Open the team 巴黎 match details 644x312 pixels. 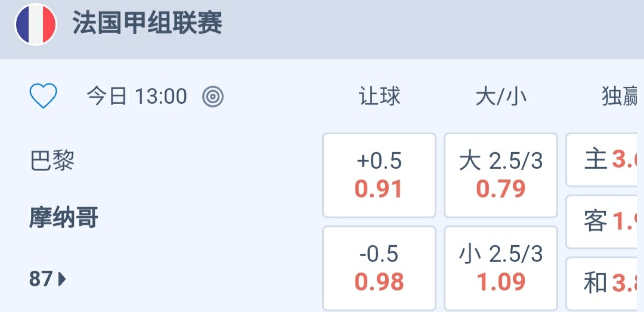(52, 161)
